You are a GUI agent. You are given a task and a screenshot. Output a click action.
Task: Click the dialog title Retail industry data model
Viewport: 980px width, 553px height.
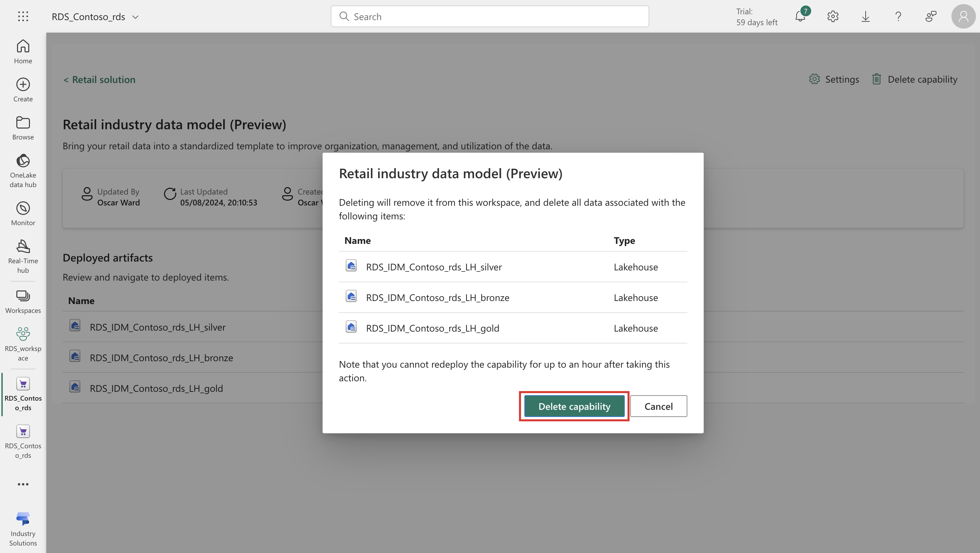pos(451,173)
